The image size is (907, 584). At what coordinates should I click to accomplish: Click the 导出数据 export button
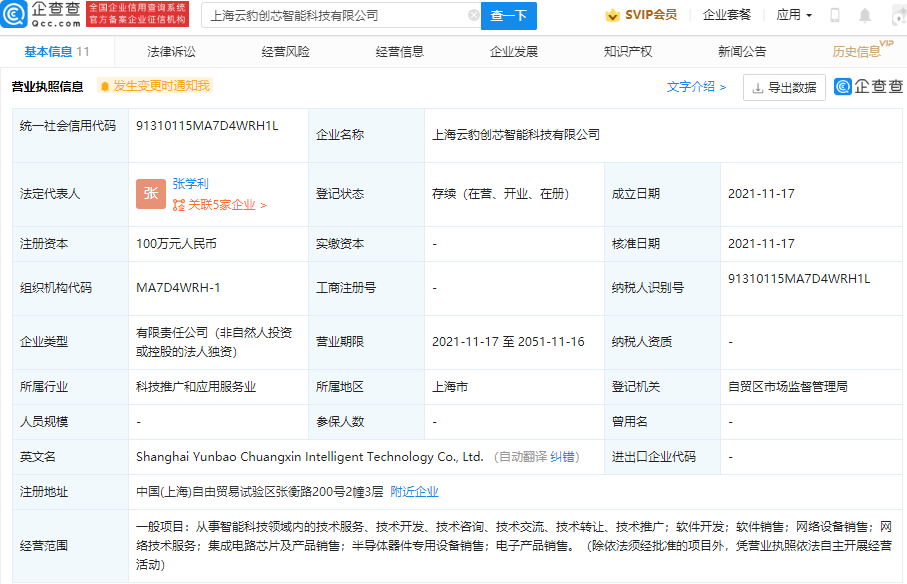[x=784, y=88]
